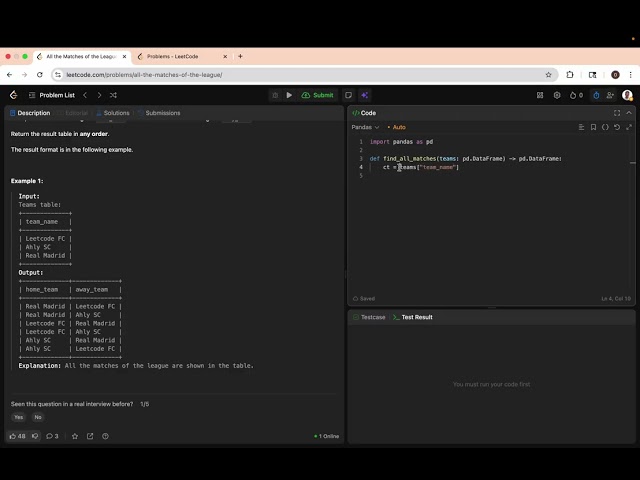640x480 pixels.
Task: Open the settings gear icon
Action: point(557,95)
